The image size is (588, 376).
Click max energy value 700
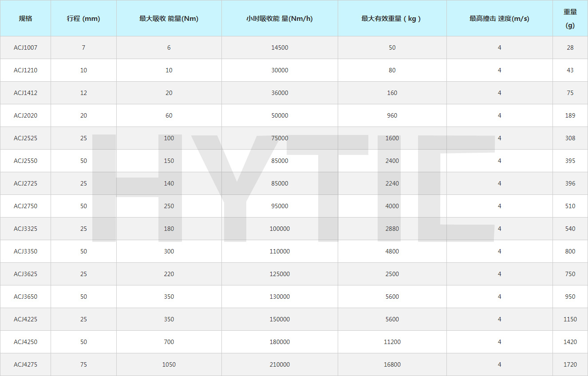tap(169, 342)
